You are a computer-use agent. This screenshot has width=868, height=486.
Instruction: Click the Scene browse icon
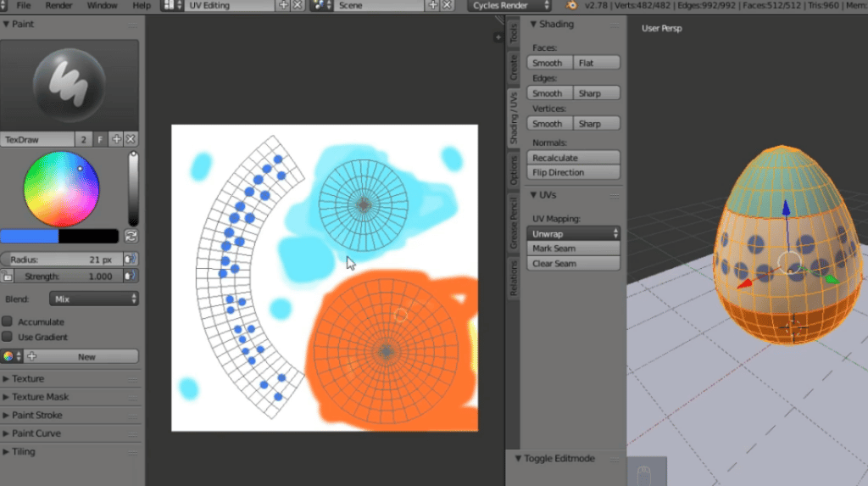(321, 6)
